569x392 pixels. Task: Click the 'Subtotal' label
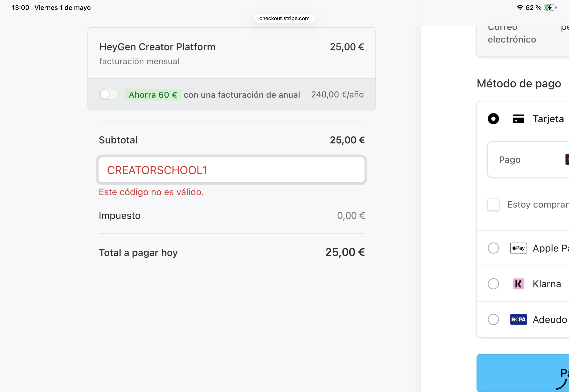(x=118, y=140)
